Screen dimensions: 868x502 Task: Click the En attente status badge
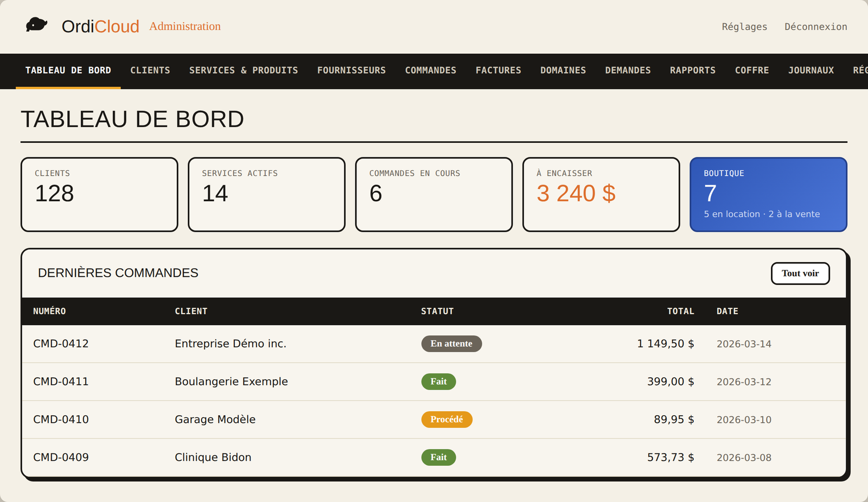point(451,344)
